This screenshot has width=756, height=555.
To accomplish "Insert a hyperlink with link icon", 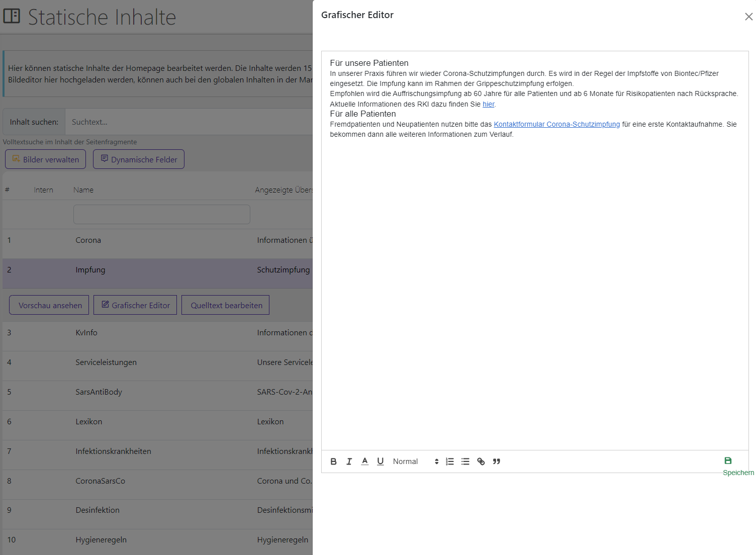I will [481, 461].
